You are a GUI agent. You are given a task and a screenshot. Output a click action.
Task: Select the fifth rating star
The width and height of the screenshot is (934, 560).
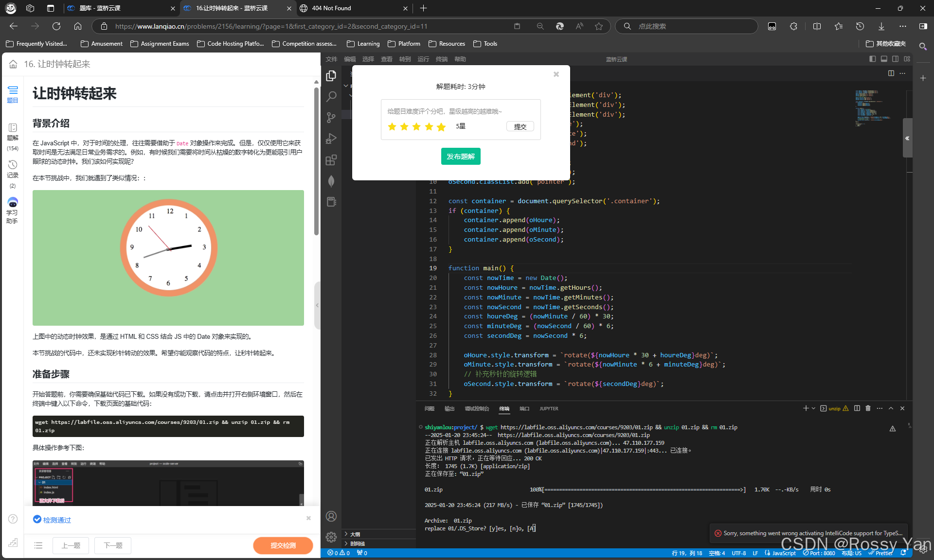tap(441, 127)
